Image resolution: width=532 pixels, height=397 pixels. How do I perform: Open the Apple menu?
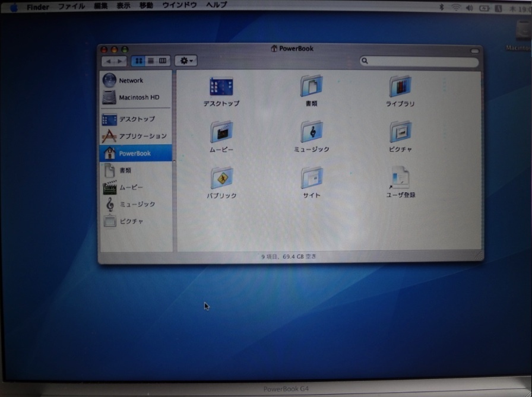click(x=14, y=7)
